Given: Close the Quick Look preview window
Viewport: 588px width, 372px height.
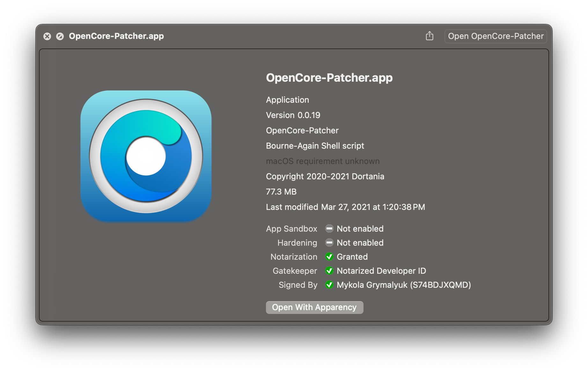Looking at the screenshot, I should click(x=47, y=36).
